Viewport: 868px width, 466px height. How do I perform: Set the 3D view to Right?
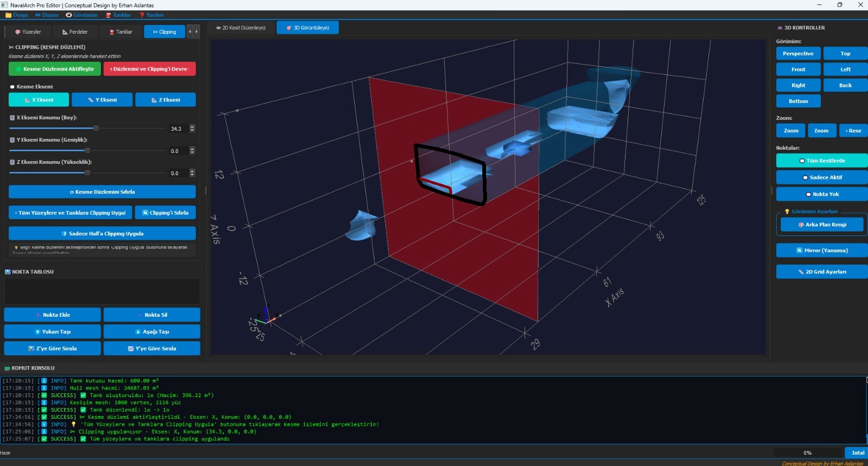[x=798, y=85]
